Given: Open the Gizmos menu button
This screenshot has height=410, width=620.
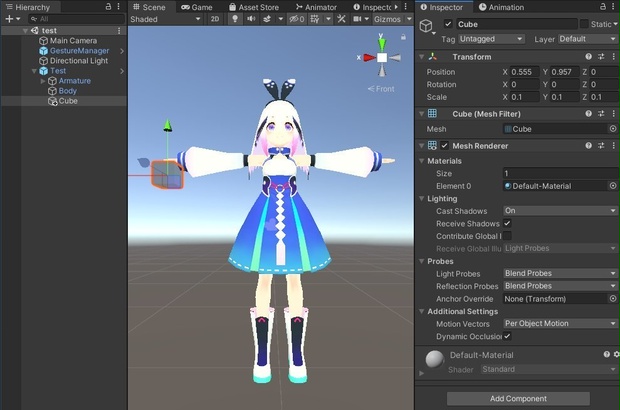Looking at the screenshot, I should pos(388,19).
